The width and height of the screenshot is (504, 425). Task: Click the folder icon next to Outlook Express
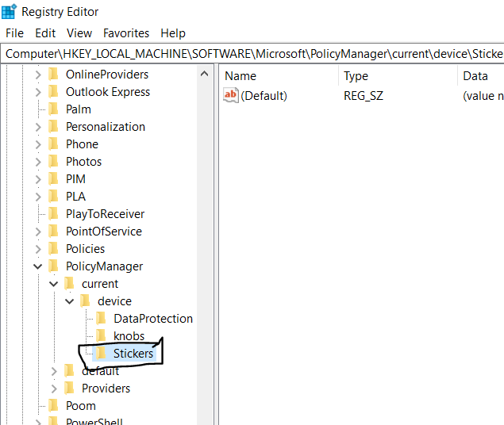click(x=53, y=92)
